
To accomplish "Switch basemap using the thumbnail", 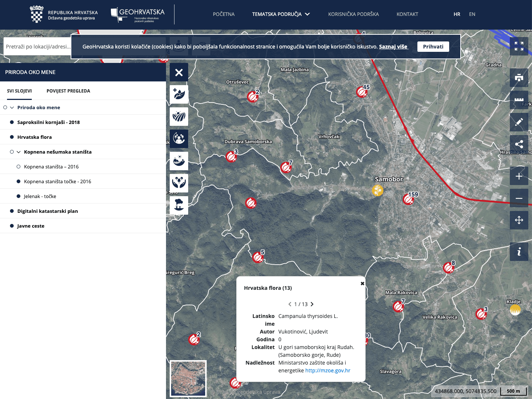I will point(188,378).
